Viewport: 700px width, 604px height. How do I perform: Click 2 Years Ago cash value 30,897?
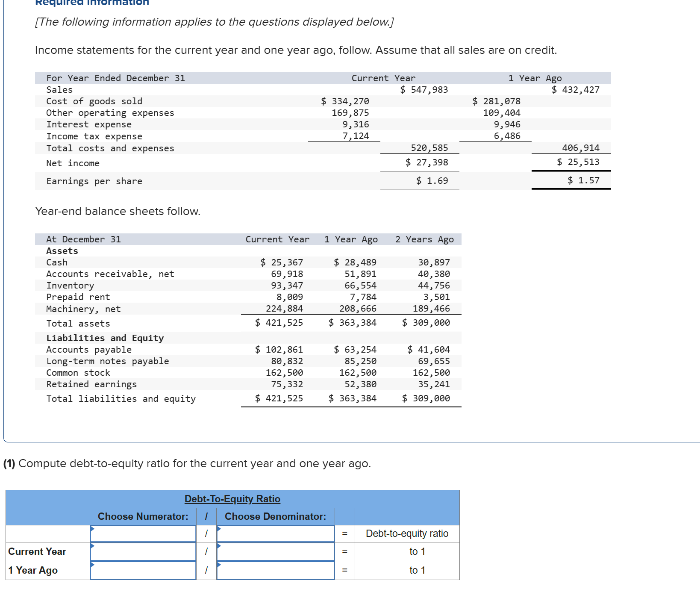434,262
